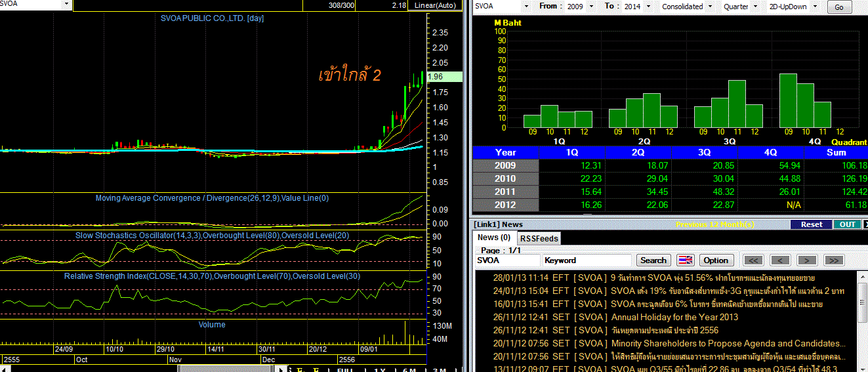Click the Relative Strength Index title
Viewport: 868px width, 372px height.
(x=212, y=276)
